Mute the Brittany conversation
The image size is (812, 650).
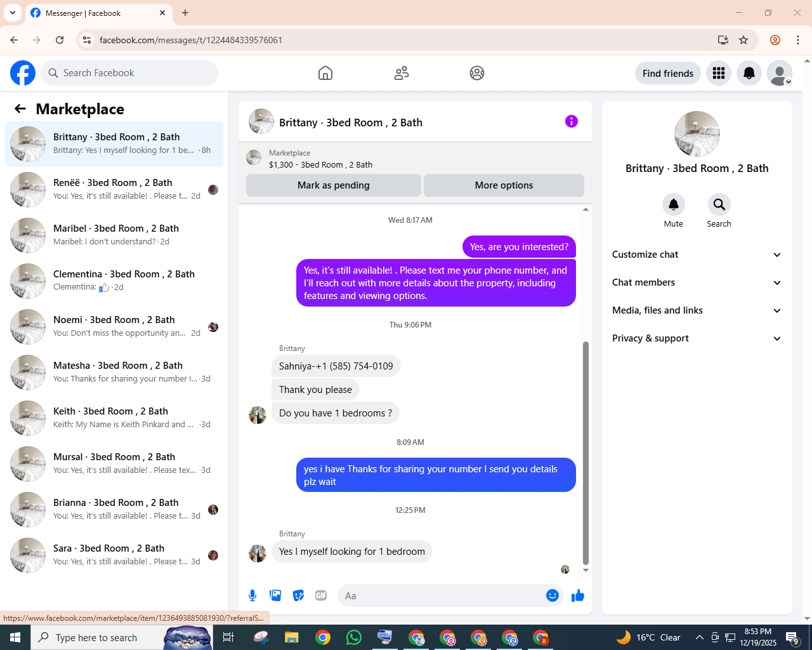click(x=674, y=204)
